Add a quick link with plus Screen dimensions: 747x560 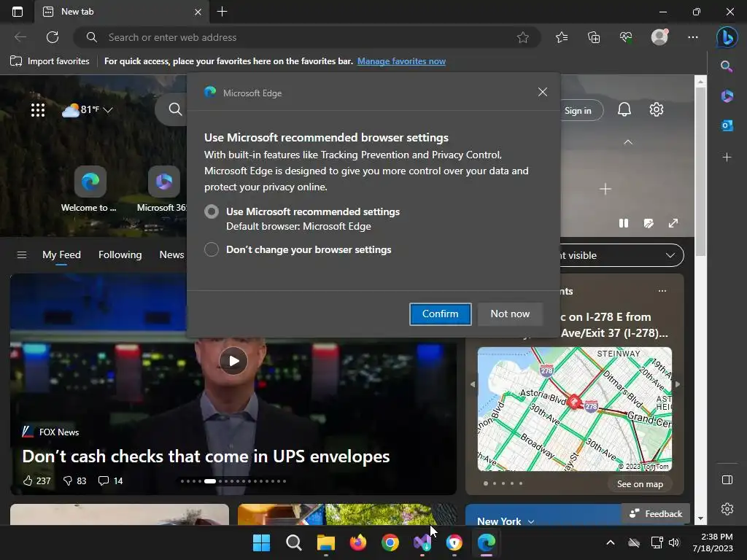coord(605,189)
